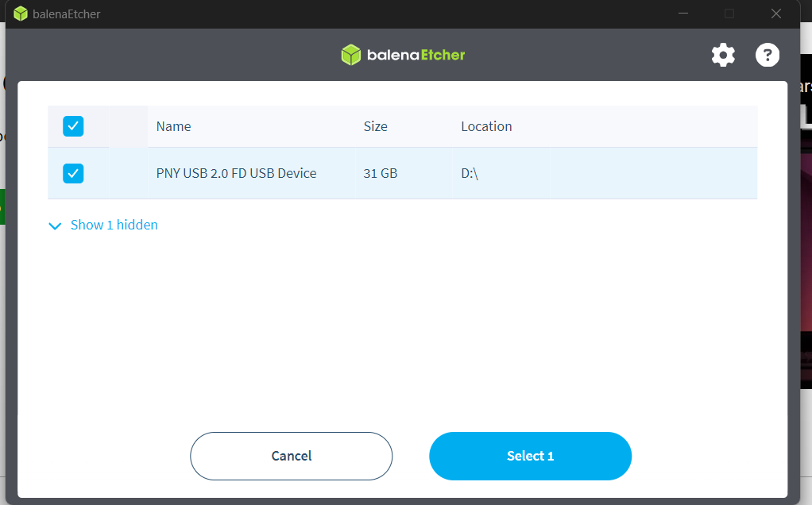Uncheck the PNY USB 2.0 FD device checkbox
Screen dimensions: 812x505
(73, 173)
